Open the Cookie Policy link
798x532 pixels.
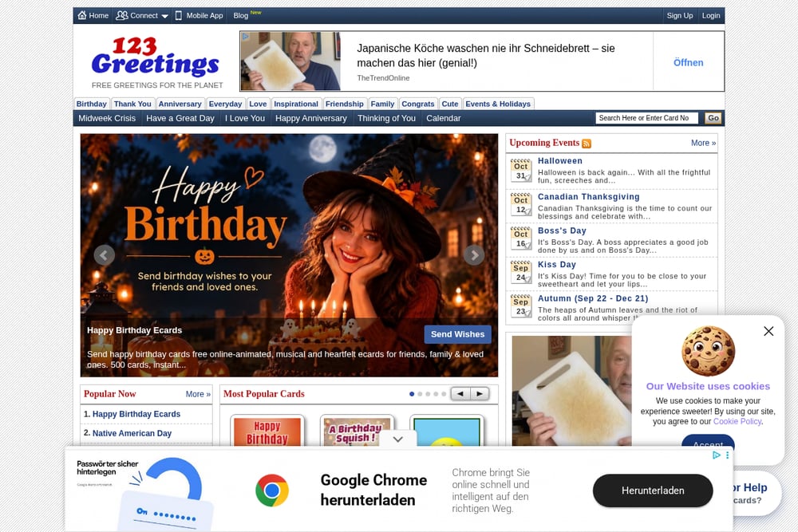pos(737,422)
